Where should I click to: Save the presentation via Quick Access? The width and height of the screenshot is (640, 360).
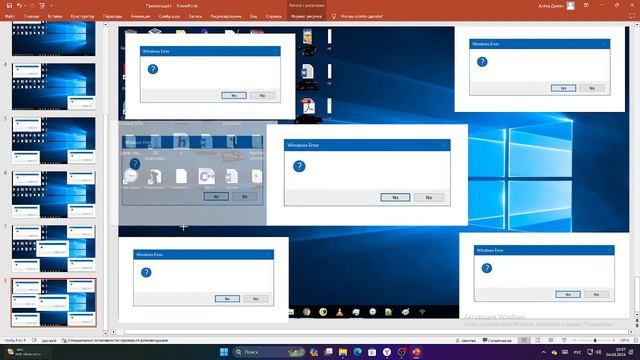coord(9,6)
